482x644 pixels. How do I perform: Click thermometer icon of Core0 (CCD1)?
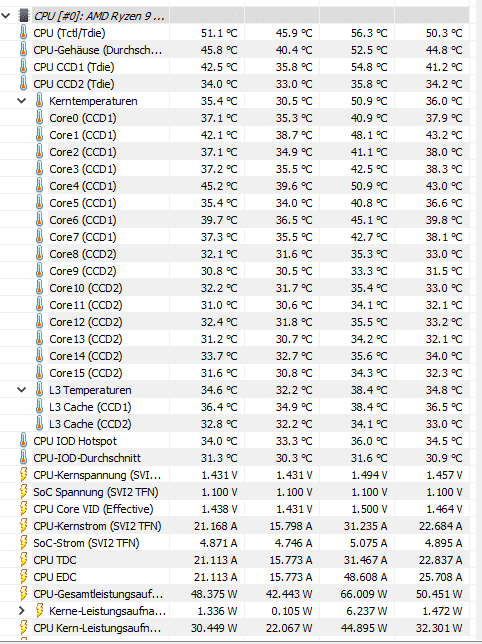39,118
